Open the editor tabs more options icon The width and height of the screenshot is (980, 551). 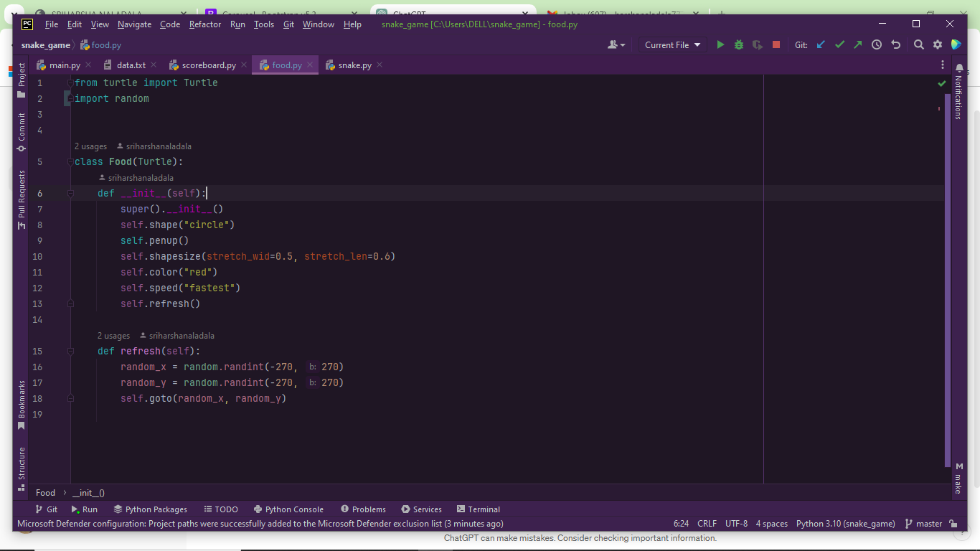click(x=943, y=65)
